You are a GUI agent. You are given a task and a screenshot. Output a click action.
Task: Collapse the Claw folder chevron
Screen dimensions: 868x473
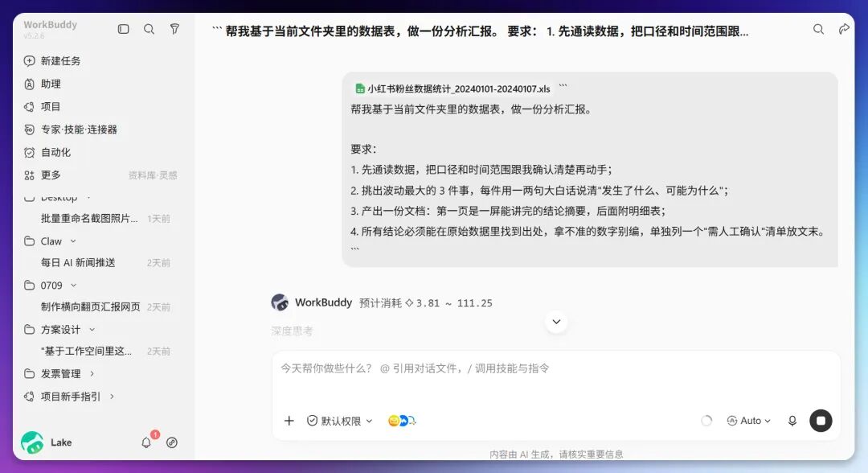click(x=73, y=241)
